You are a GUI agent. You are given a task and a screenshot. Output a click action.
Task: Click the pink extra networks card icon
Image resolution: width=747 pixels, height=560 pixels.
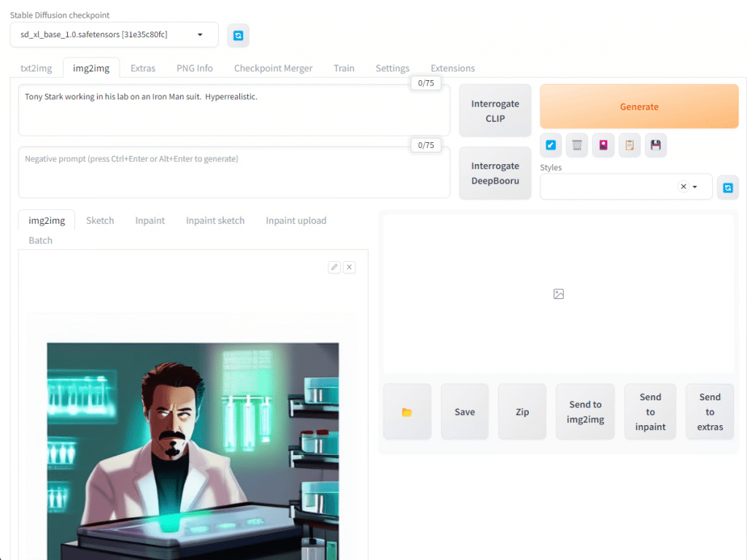pyautogui.click(x=603, y=145)
